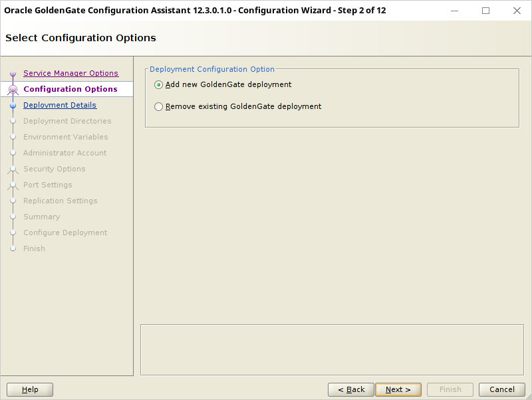532x400 pixels.
Task: Click the disabled Finish button
Action: [x=450, y=389]
